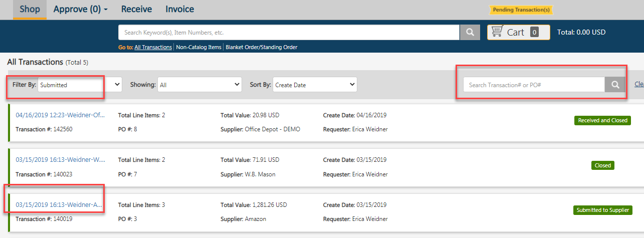Switch to the Receive tab
The image size is (644, 238).
[x=137, y=9]
